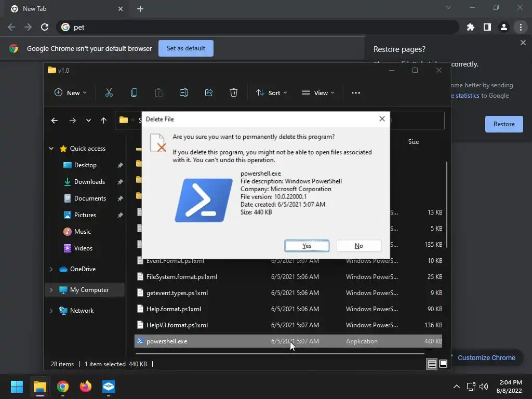Go back in File Explorer navigation
Viewport: 532px width, 399px height.
tap(54, 121)
